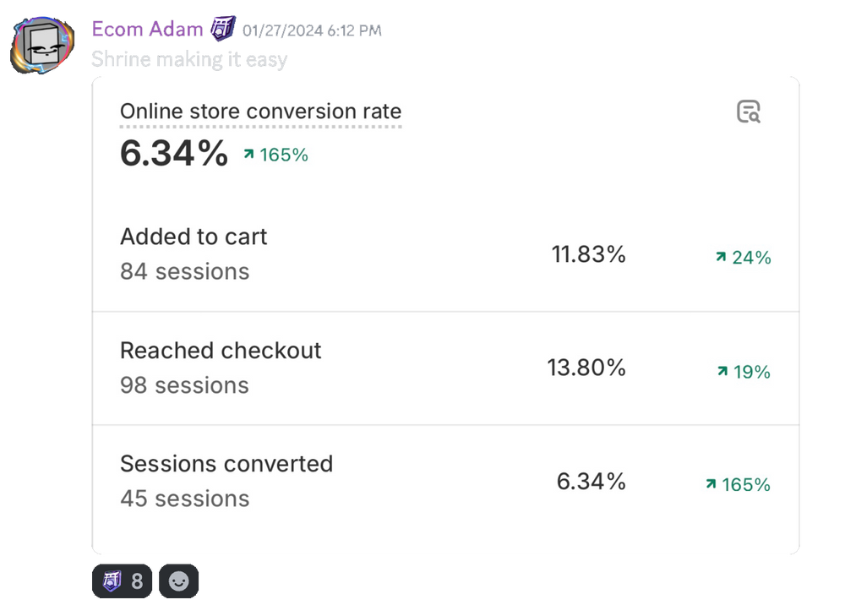Viewport: 845px width, 616px height.
Task: Select the Sessions converted row label
Action: [226, 464]
